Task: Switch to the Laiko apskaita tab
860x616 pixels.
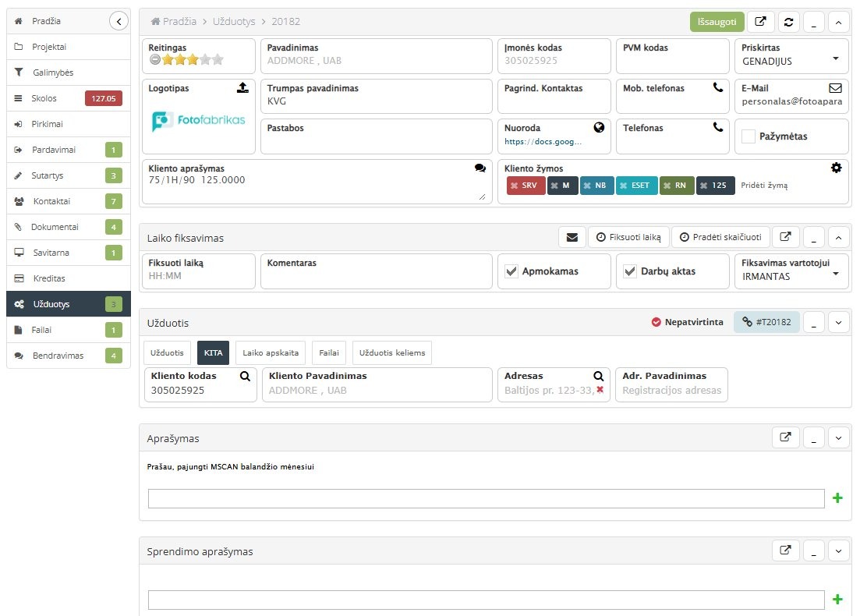Action: coord(271,352)
